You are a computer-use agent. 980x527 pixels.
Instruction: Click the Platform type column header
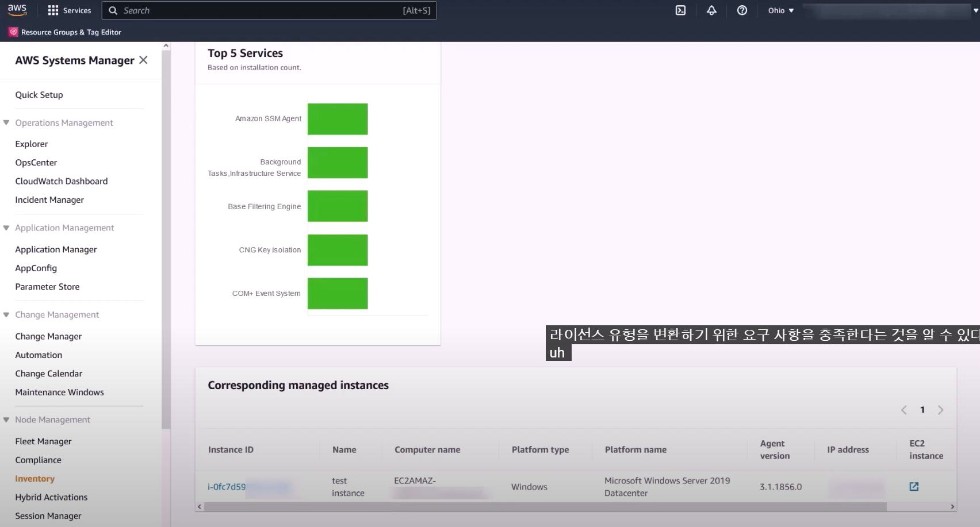541,450
